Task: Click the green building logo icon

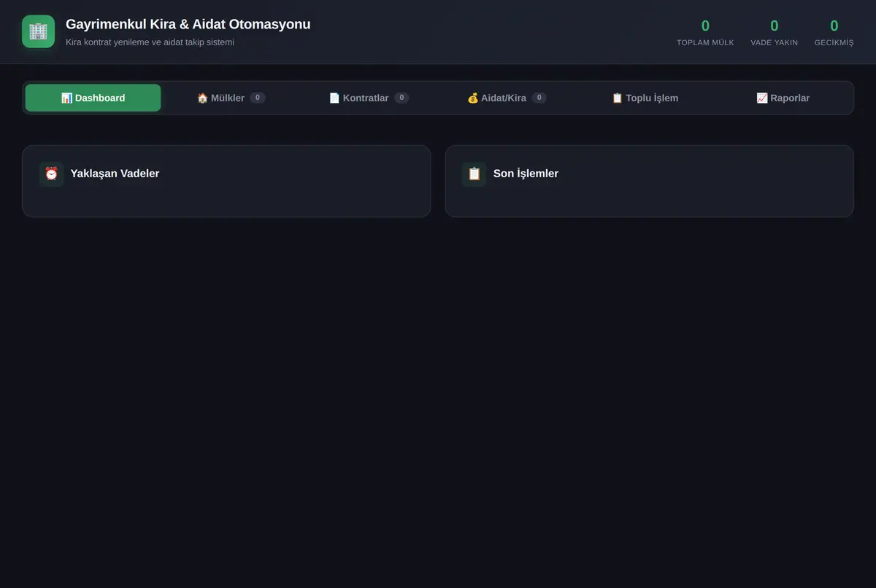Action: [x=38, y=31]
